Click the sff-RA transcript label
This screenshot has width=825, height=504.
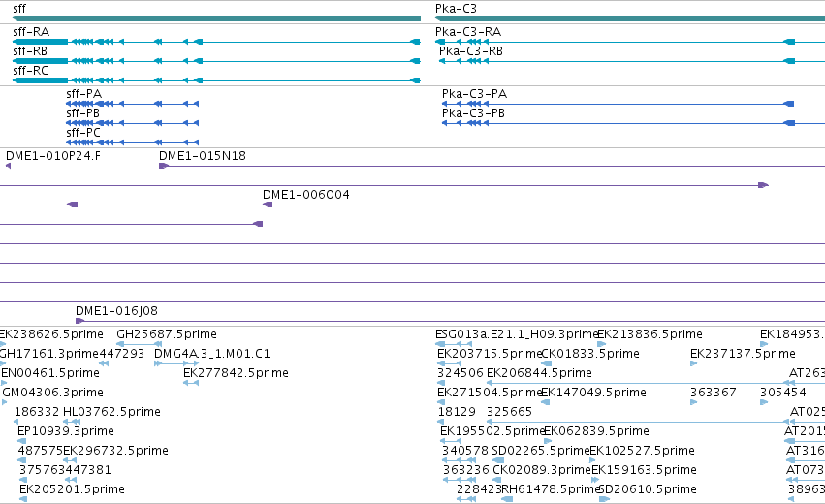(31, 32)
